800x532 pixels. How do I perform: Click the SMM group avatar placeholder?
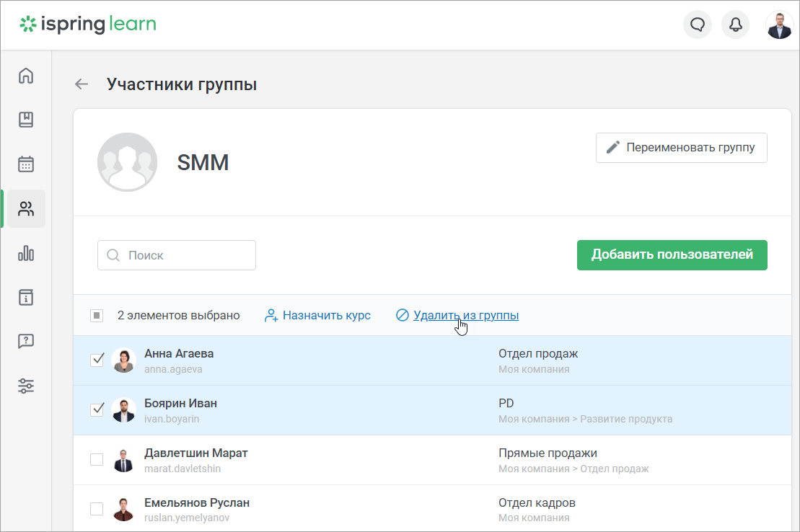pos(127,162)
